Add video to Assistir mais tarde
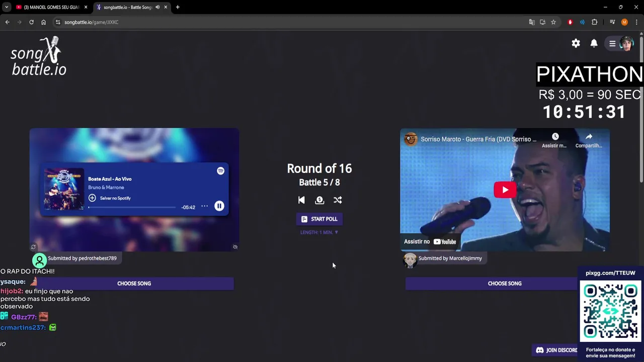This screenshot has height=362, width=644. (555, 140)
